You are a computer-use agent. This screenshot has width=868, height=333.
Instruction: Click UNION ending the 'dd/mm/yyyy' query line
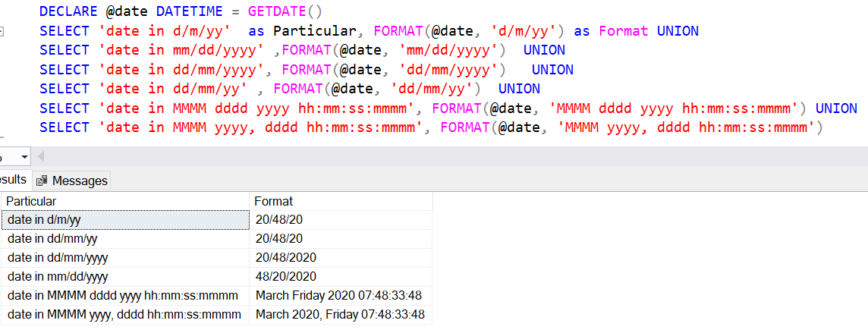coord(552,70)
